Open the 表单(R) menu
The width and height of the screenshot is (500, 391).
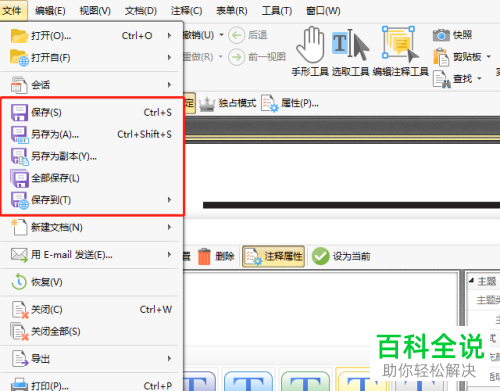pos(232,11)
